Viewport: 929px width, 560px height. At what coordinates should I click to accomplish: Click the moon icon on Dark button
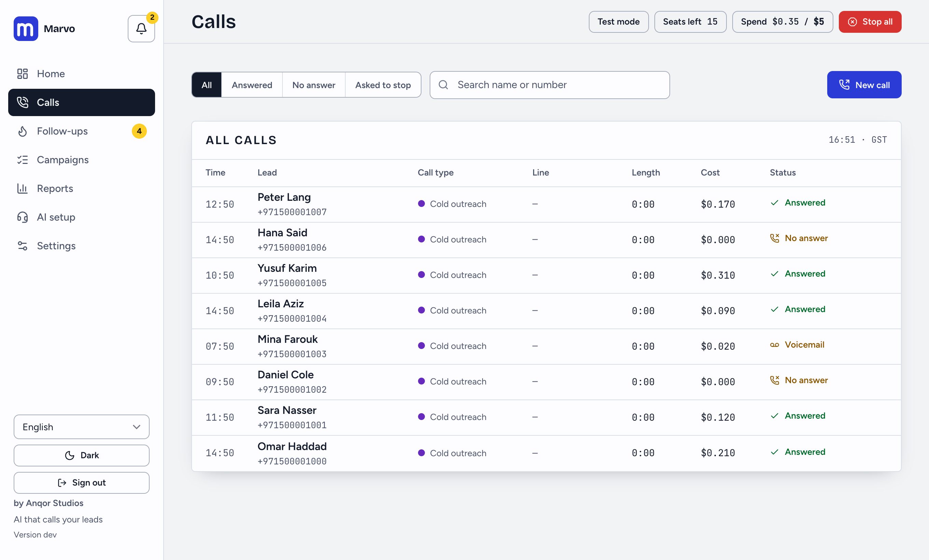coord(69,455)
